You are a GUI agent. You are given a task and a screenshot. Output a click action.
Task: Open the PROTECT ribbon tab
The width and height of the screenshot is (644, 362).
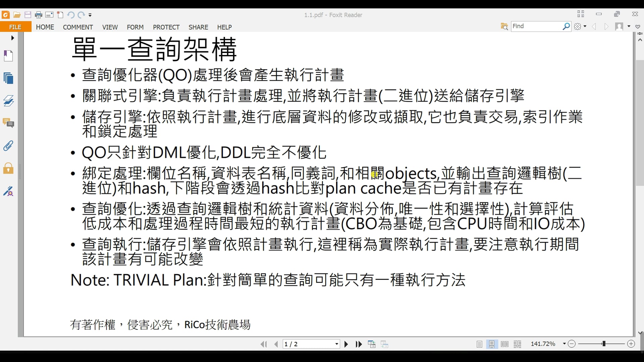click(x=166, y=27)
